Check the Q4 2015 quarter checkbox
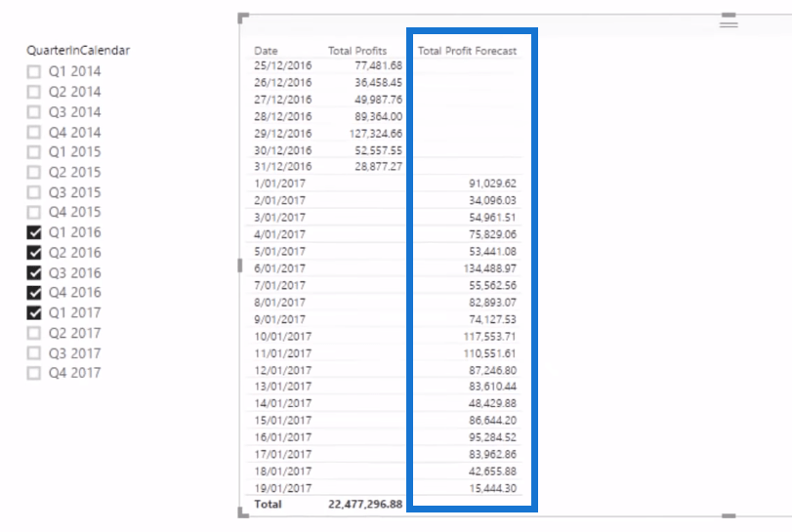The width and height of the screenshot is (792, 532). 34,212
